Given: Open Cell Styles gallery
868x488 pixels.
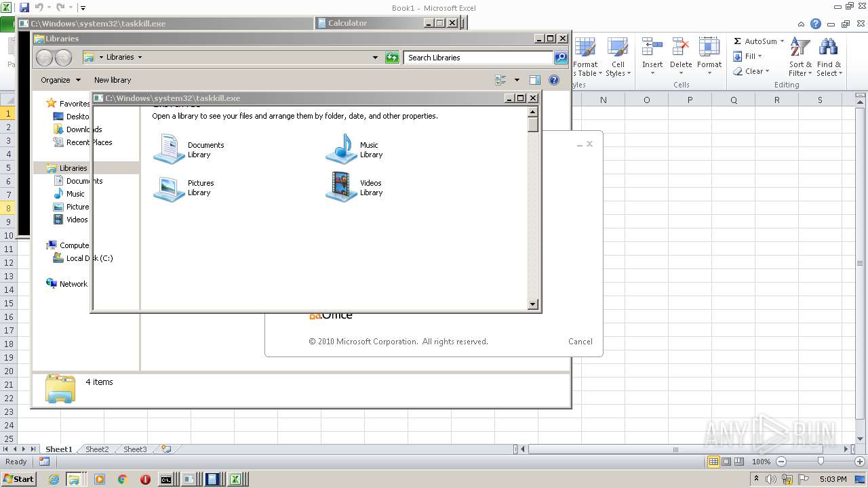Looking at the screenshot, I should [618, 58].
